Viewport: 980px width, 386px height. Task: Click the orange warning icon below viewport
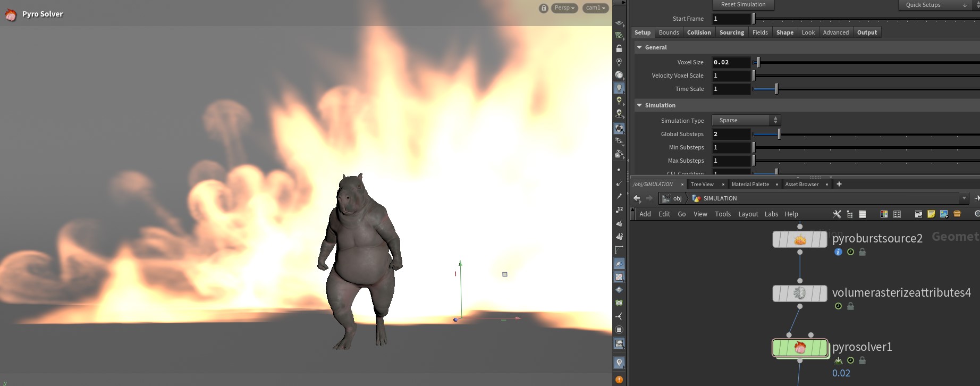pyautogui.click(x=619, y=380)
